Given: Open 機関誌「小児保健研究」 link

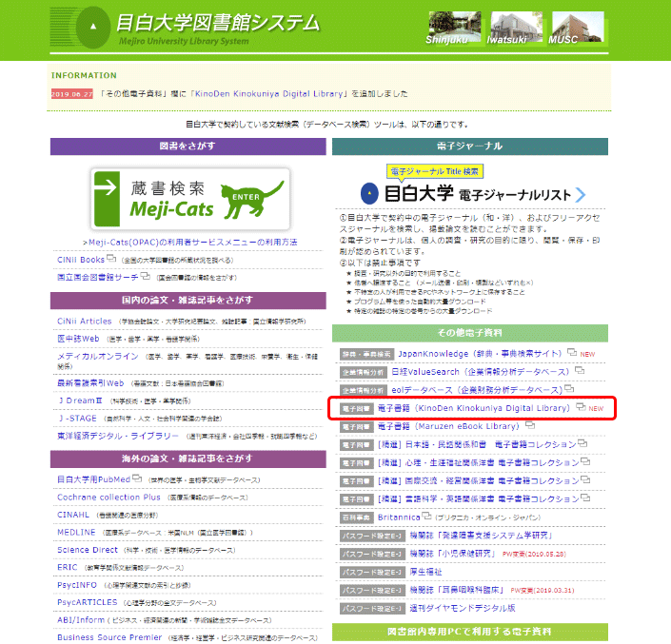Looking at the screenshot, I should (x=452, y=554).
